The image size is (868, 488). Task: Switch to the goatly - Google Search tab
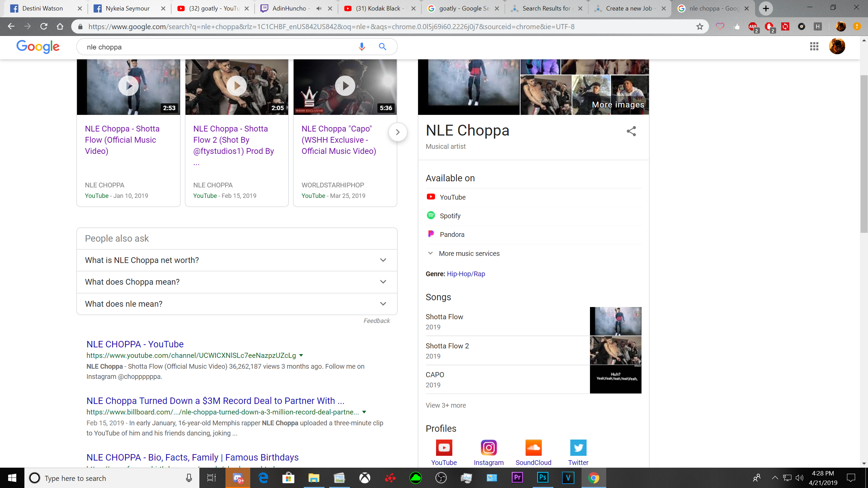click(463, 8)
